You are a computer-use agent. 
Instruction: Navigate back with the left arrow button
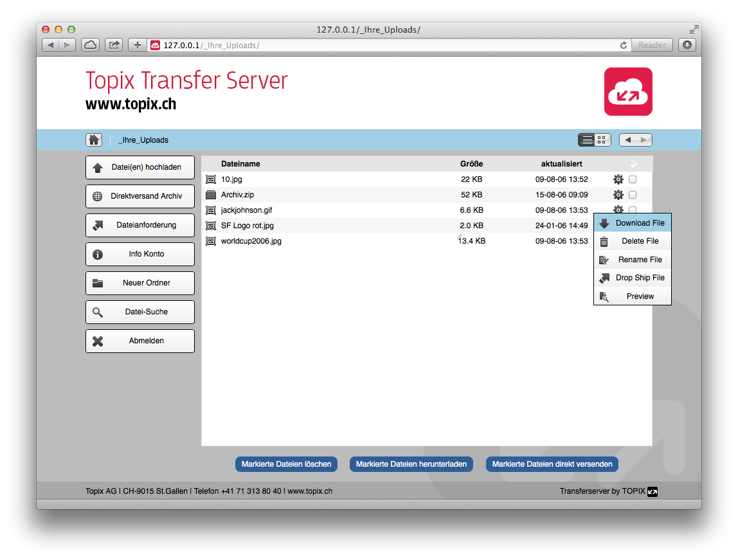point(627,139)
